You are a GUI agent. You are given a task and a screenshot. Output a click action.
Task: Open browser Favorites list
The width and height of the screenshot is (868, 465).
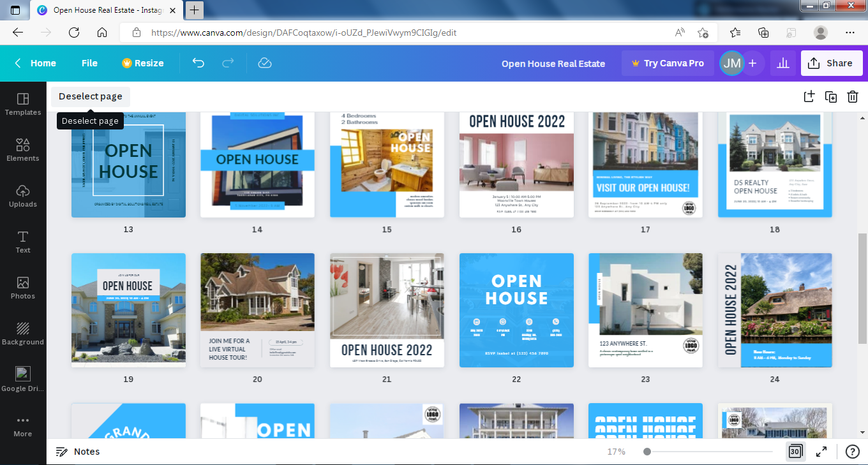click(735, 33)
